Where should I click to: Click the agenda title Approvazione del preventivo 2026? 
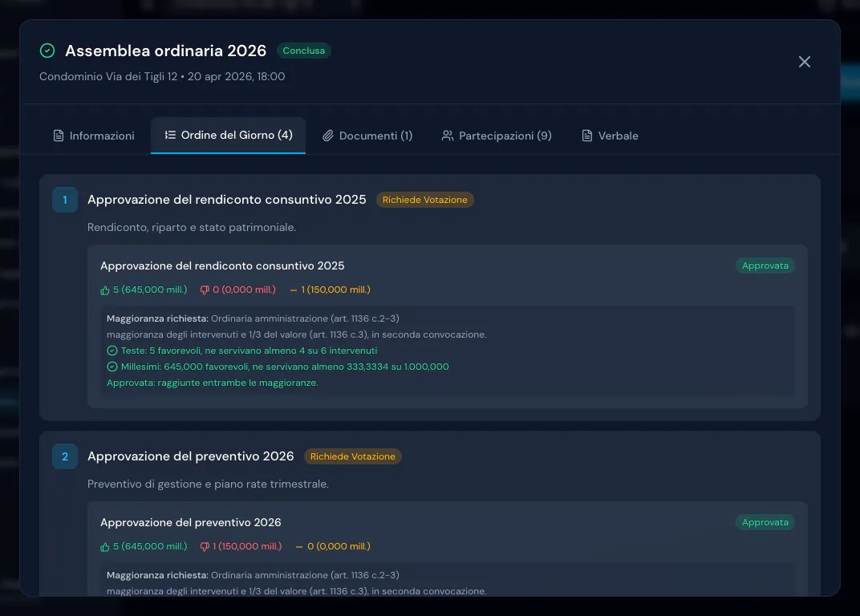(190, 456)
